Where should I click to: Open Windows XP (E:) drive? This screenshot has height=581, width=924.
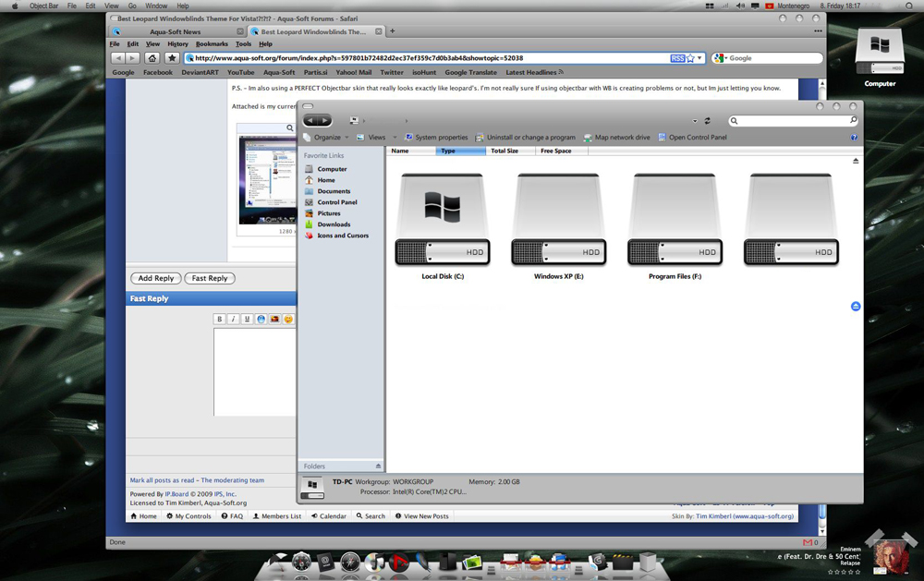(559, 226)
